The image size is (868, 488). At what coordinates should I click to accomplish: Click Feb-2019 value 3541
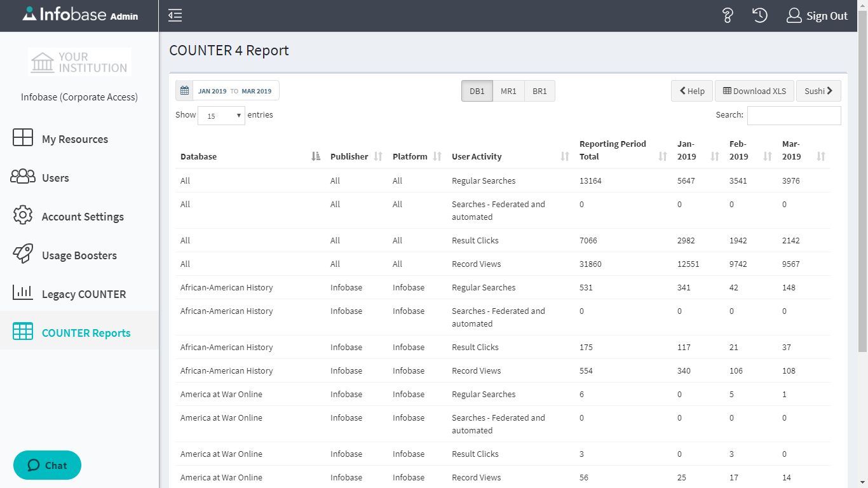738,180
